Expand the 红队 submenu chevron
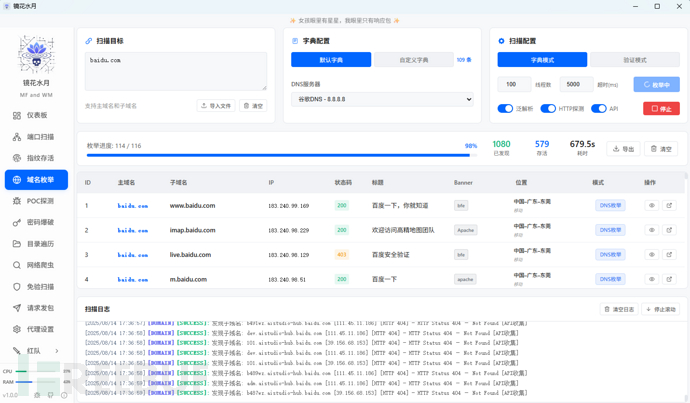Image resolution: width=690 pixels, height=403 pixels. (x=57, y=351)
